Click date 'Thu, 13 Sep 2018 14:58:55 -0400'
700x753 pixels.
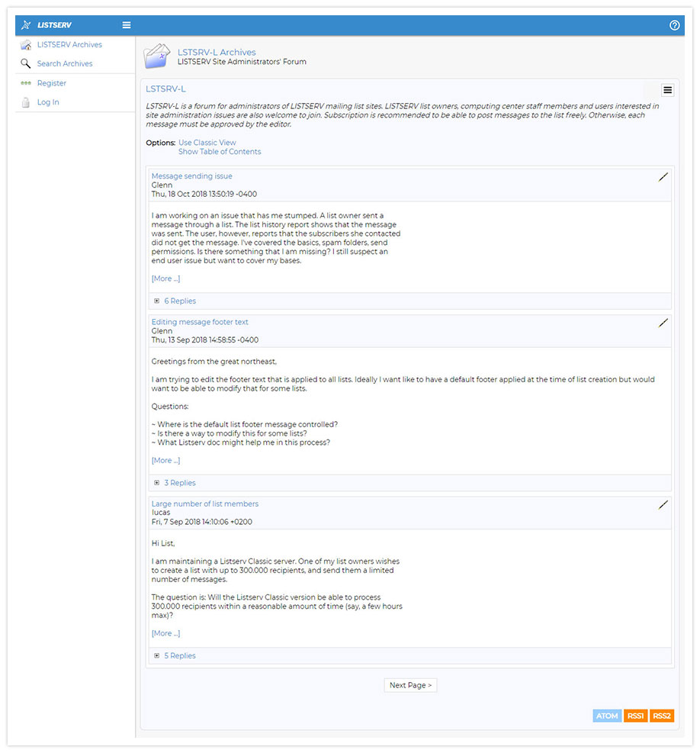coord(205,340)
